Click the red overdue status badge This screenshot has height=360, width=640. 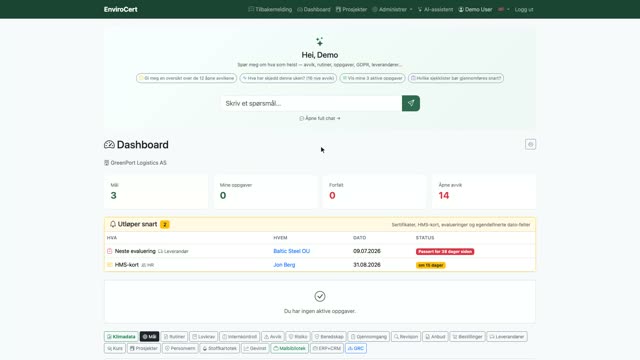(445, 251)
